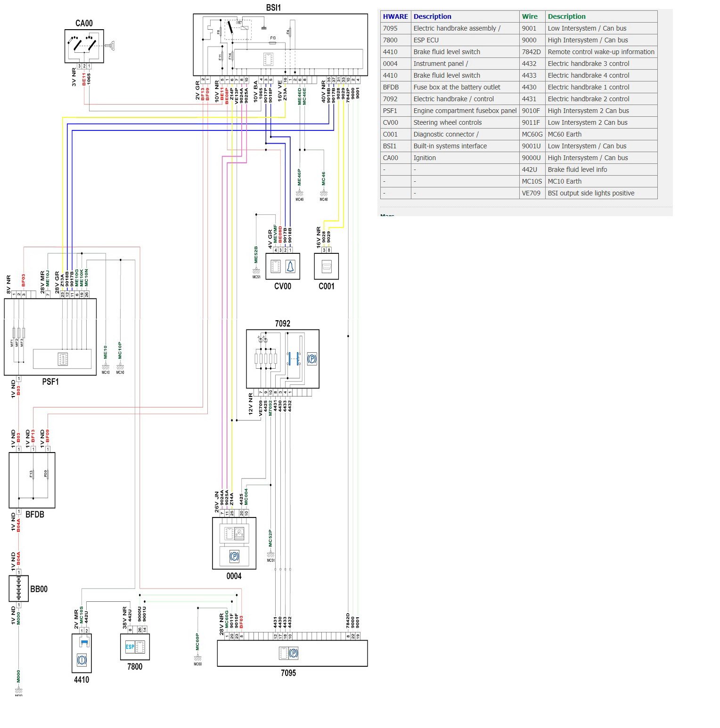Image resolution: width=720 pixels, height=728 pixels.
Task: Click the 'Steering wheel controls' table cell
Action: [465, 122]
